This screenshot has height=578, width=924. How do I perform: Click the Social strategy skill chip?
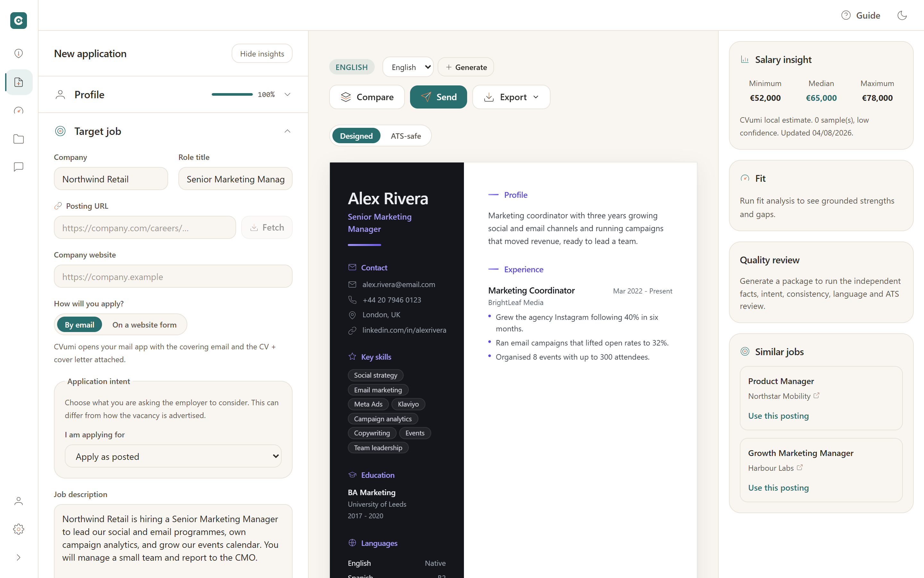tap(376, 375)
